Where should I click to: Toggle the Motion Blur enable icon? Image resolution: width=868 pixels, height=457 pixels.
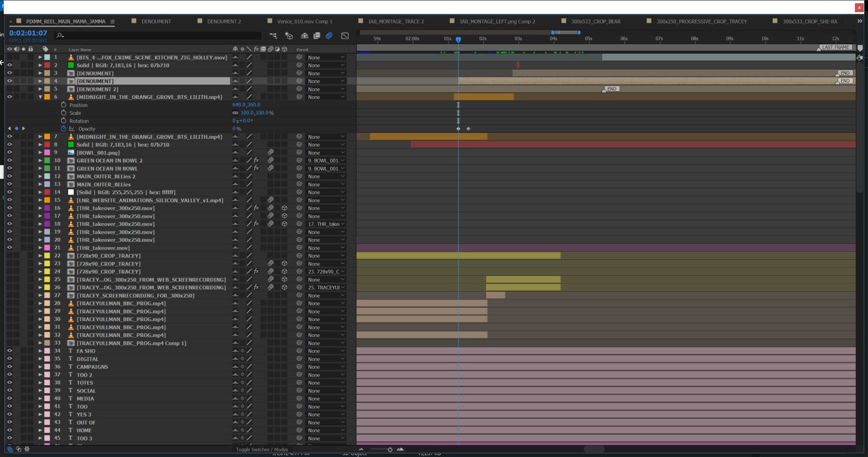[329, 35]
